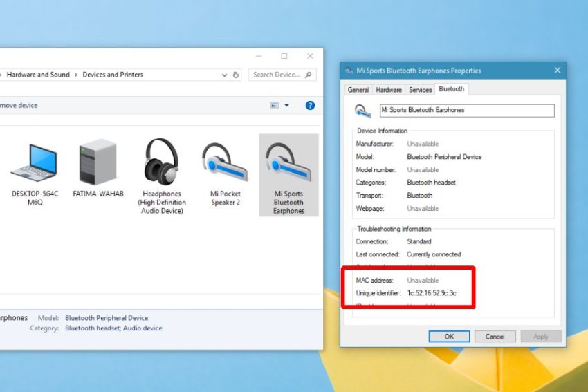Click Cancel in the Properties dialog
Viewport: 588px width, 392px height.
pos(495,337)
